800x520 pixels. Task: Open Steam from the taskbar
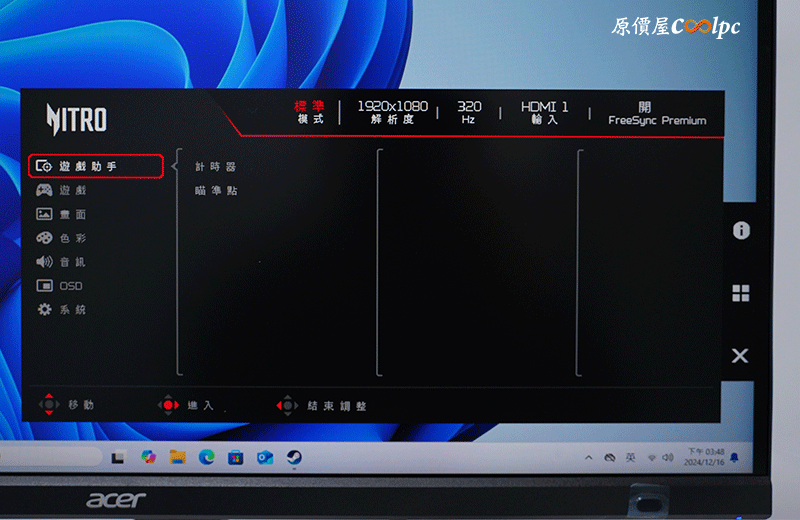pyautogui.click(x=294, y=457)
